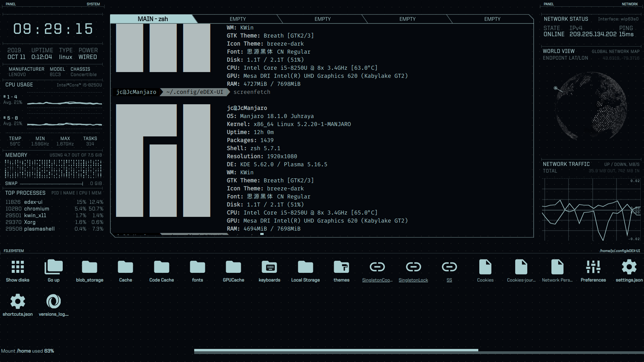The image size is (644, 362).
Task: Click the IPv4 address 209.225.134.202
Action: (x=593, y=34)
